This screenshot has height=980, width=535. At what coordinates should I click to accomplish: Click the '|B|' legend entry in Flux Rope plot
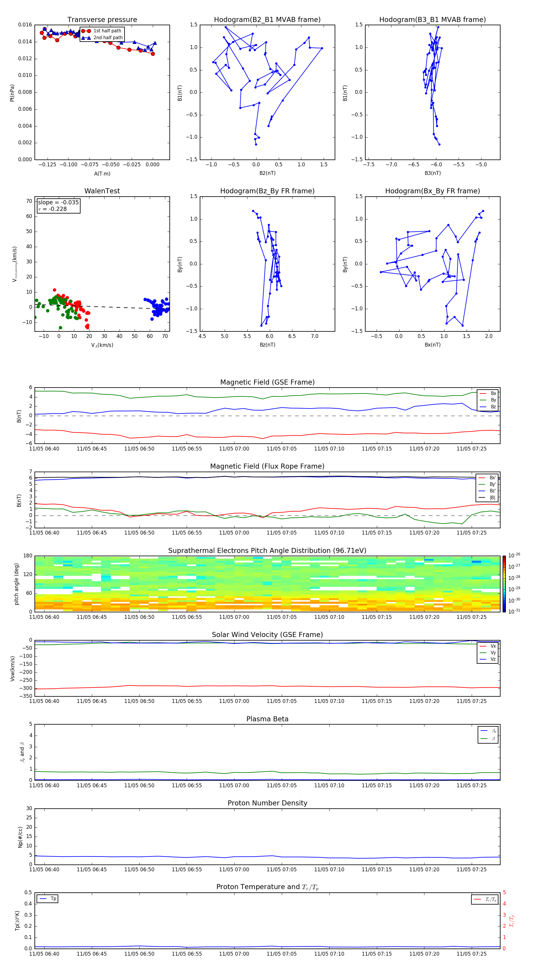(488, 498)
